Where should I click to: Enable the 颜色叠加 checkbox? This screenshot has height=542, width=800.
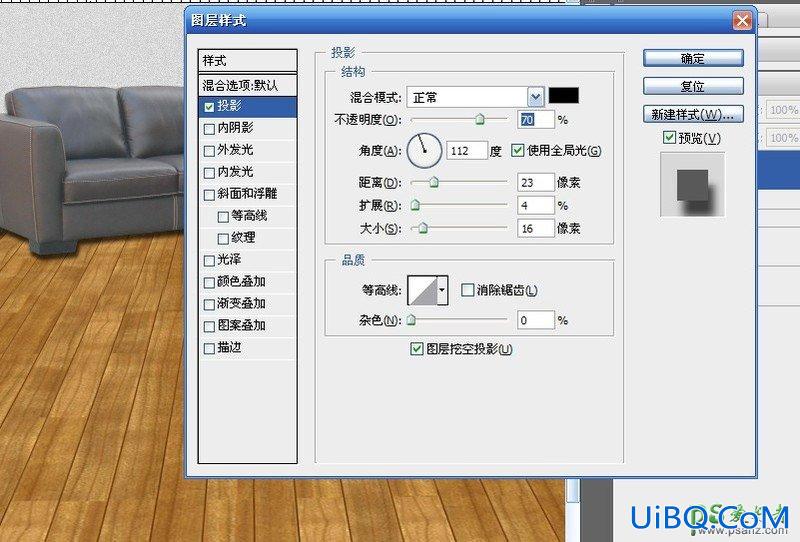coord(209,283)
